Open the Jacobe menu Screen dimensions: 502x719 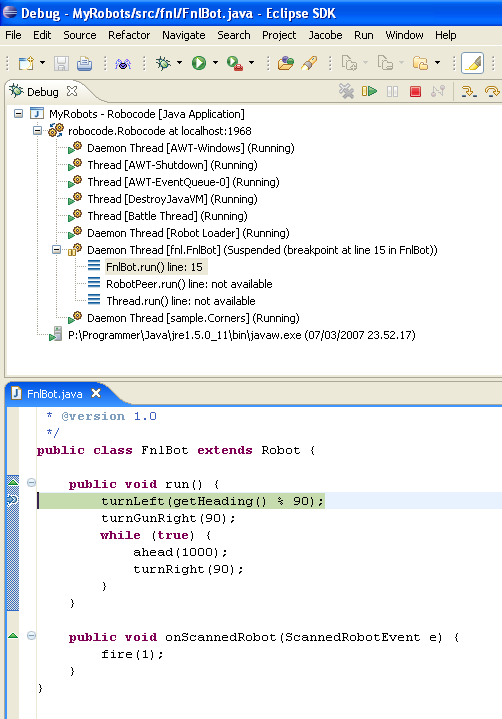tap(325, 35)
